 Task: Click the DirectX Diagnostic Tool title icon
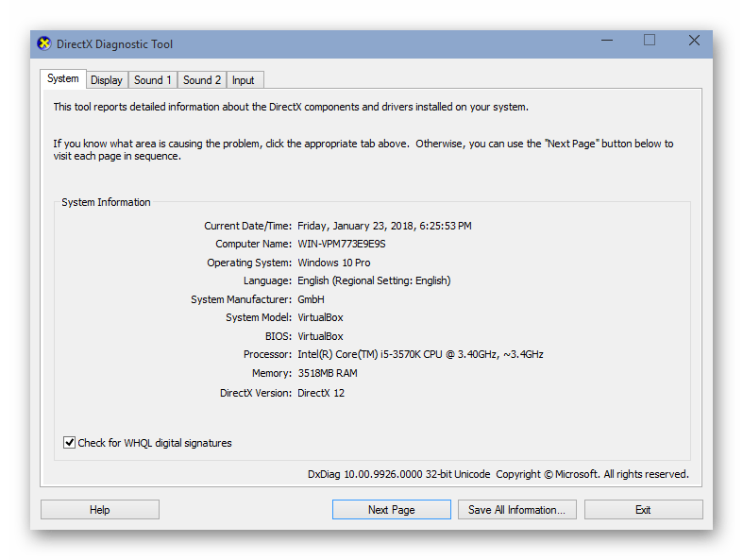coord(44,44)
